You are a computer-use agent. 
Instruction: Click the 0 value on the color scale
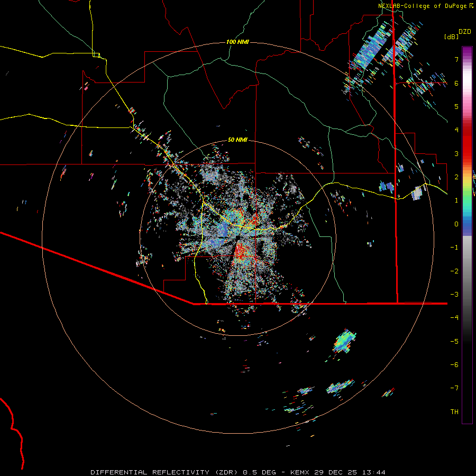pyautogui.click(x=456, y=224)
